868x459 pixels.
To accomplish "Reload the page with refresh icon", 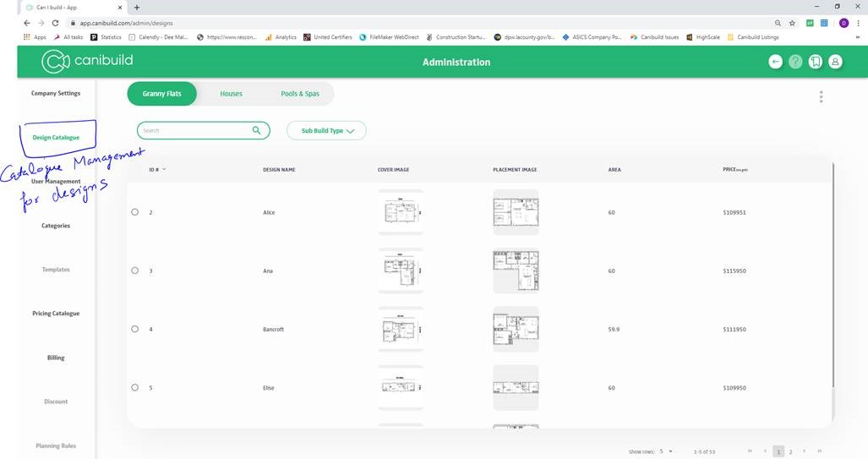I will point(55,23).
